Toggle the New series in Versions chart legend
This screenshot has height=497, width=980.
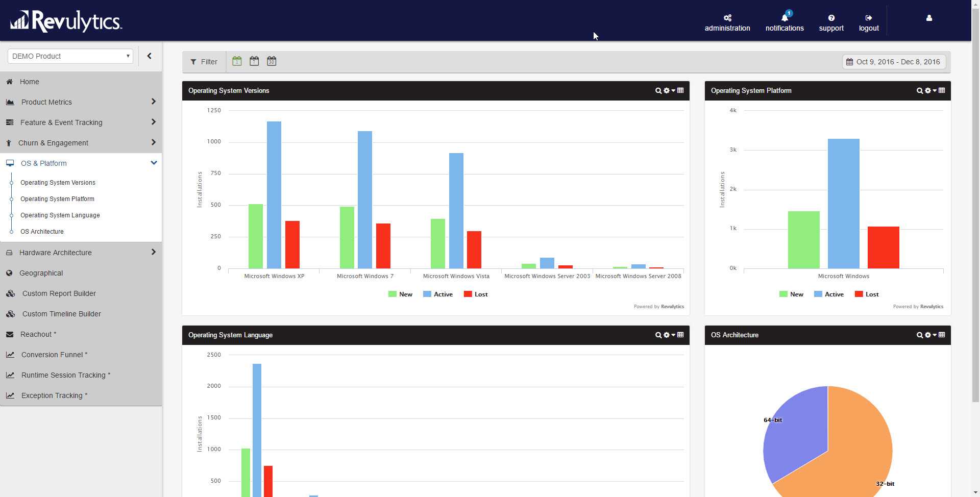(401, 294)
